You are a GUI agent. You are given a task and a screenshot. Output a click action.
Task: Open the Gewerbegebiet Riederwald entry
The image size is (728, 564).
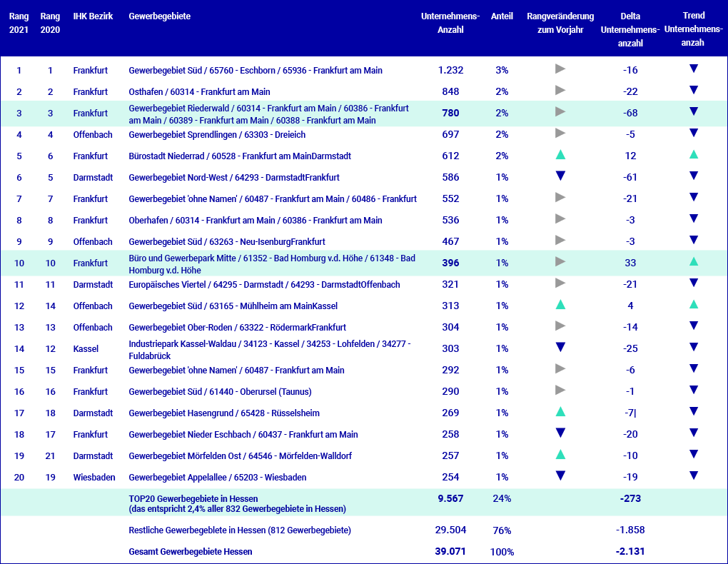coord(269,114)
